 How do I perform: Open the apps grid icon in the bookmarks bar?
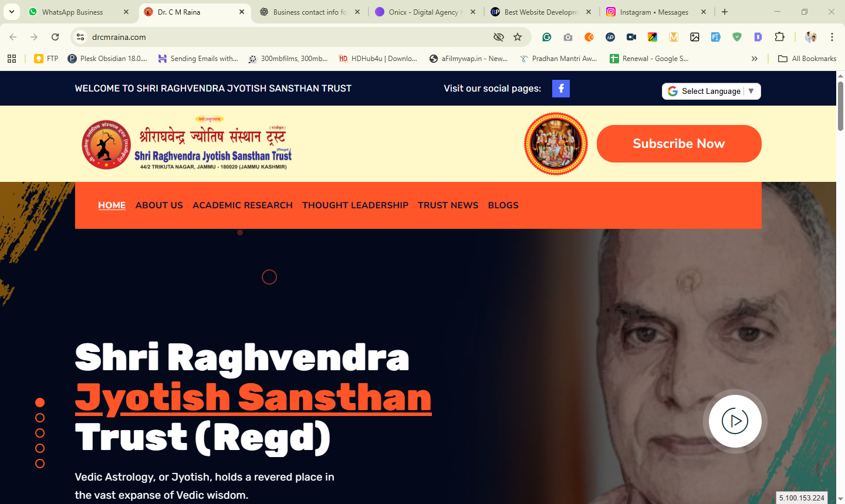pos(12,59)
